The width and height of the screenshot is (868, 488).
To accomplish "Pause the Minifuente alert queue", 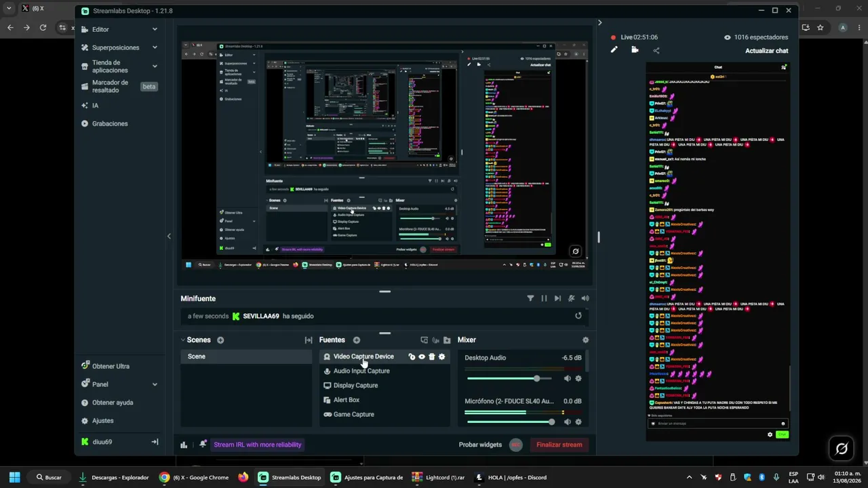I will (544, 298).
